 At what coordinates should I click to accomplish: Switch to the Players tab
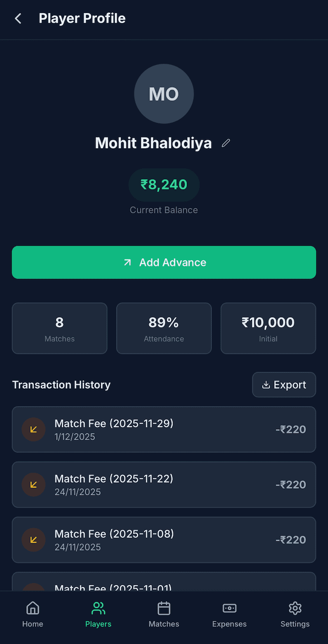coord(98,614)
